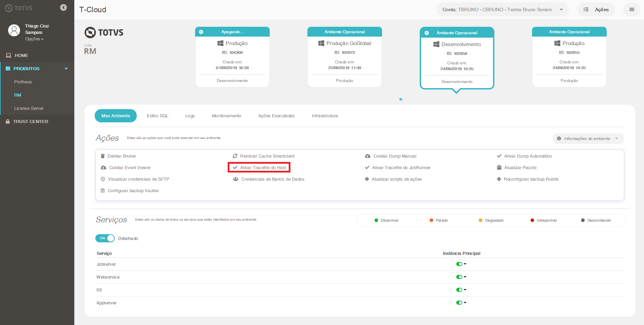Click the carousel pagination dot
The height and width of the screenshot is (325, 644).
point(401,99)
